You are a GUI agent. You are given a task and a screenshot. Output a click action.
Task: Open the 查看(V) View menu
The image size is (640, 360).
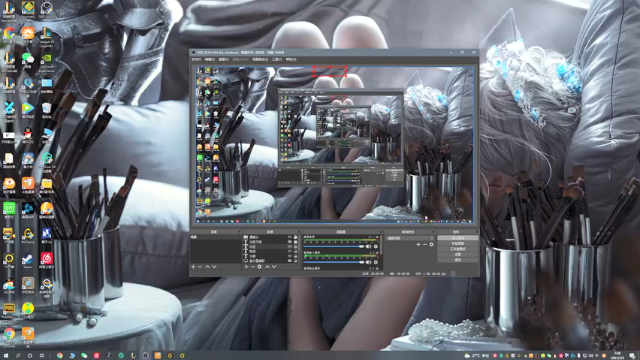[224, 60]
